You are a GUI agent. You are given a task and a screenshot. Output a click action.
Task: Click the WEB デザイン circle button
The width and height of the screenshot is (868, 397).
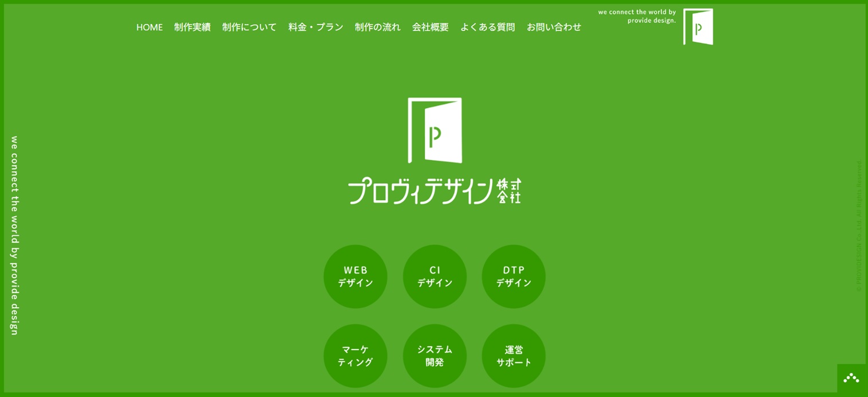click(x=356, y=277)
